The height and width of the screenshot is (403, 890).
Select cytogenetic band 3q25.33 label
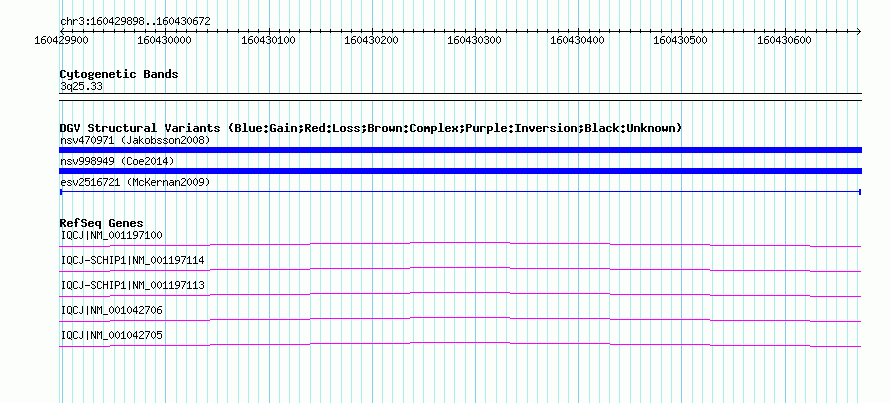[x=81, y=87]
